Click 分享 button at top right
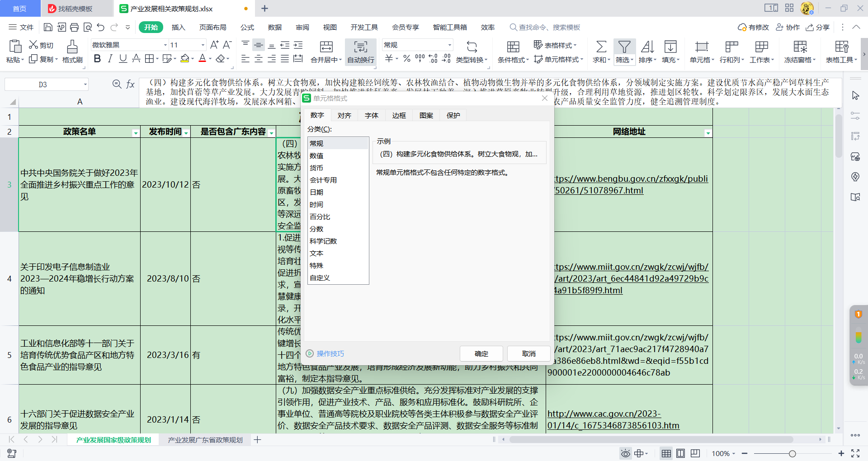 818,27
